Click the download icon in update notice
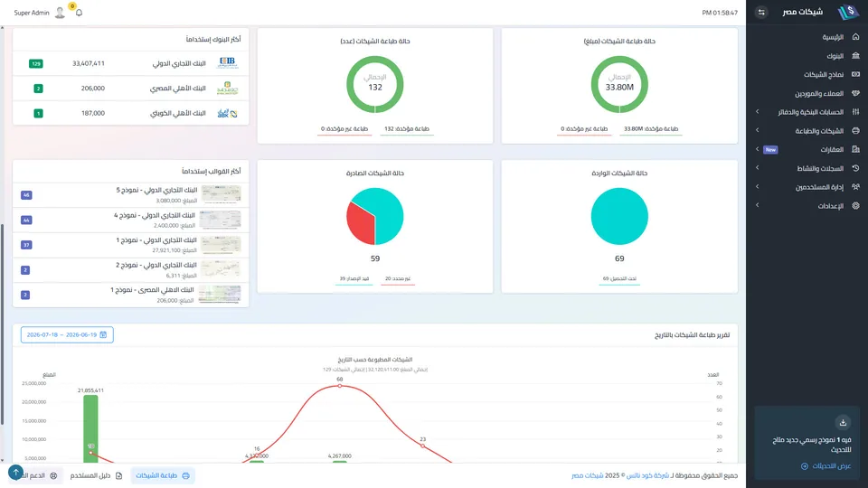This screenshot has height=488, width=868. click(x=843, y=423)
